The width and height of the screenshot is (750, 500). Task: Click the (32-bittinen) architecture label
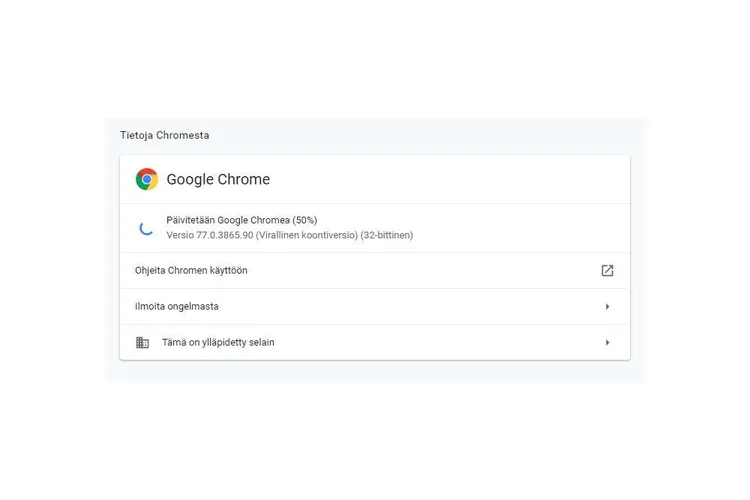(386, 235)
